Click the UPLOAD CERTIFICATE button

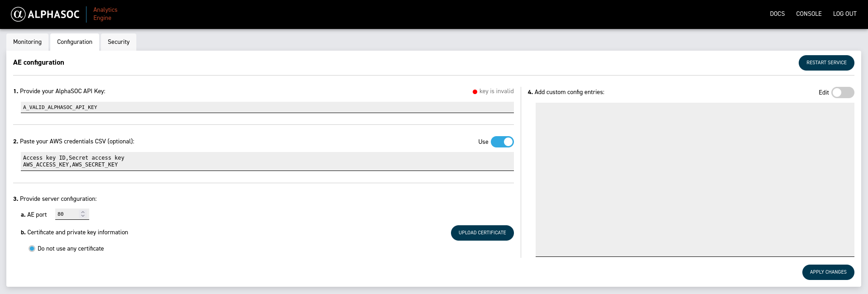(x=482, y=233)
